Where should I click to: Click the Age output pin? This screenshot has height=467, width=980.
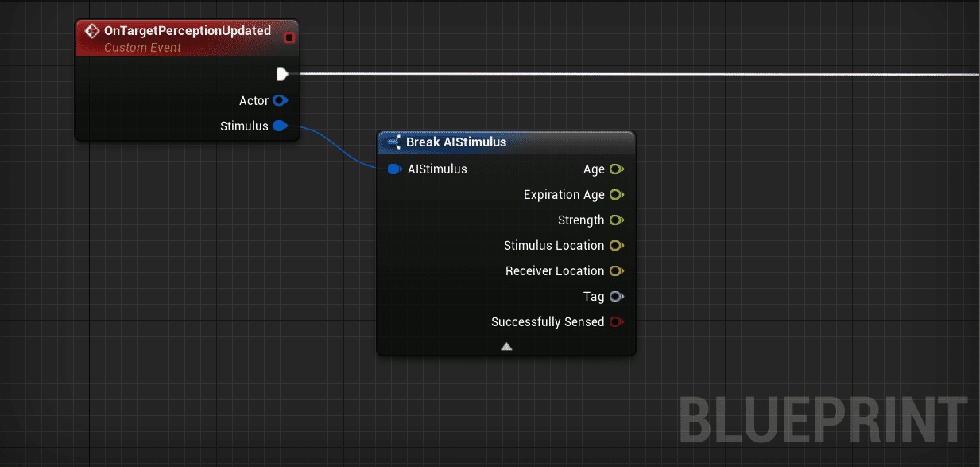coord(617,169)
